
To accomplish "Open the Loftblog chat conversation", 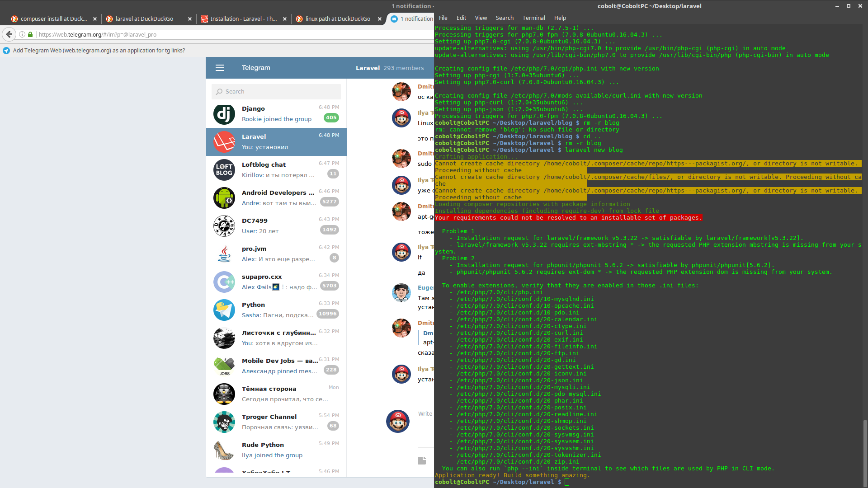I will coord(276,170).
